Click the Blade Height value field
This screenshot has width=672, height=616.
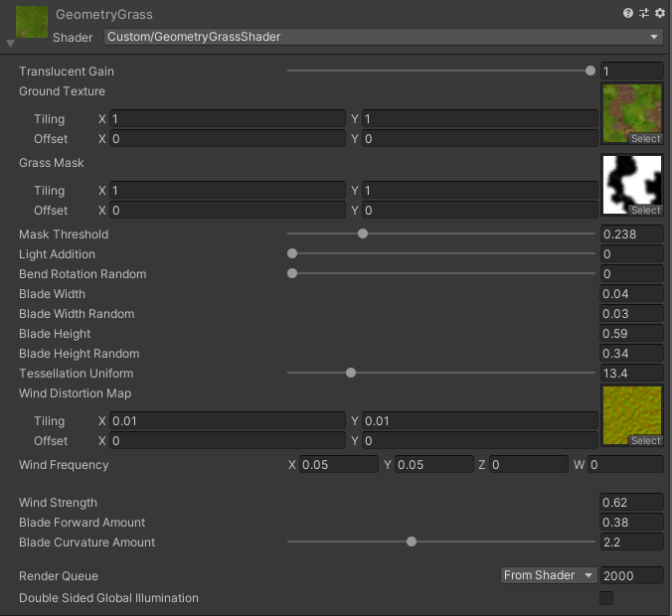[x=631, y=333]
